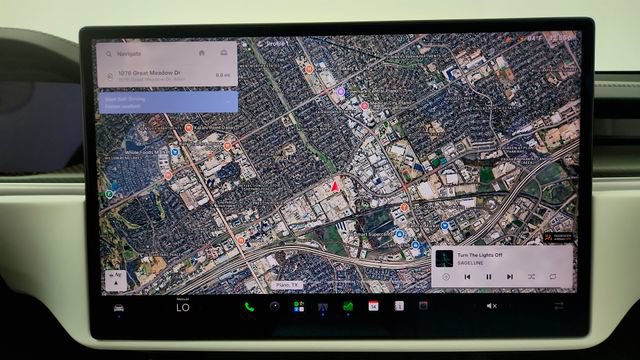
Task: Pause the current song
Action: 489,277
